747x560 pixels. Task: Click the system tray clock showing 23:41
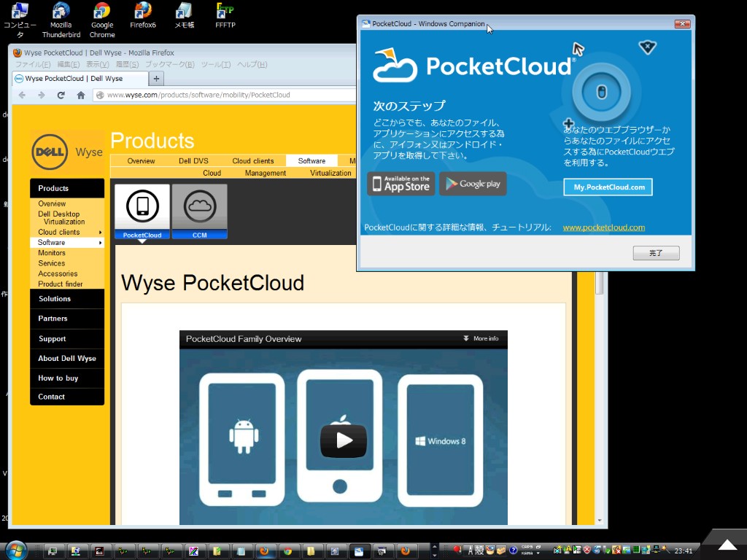coord(683,551)
